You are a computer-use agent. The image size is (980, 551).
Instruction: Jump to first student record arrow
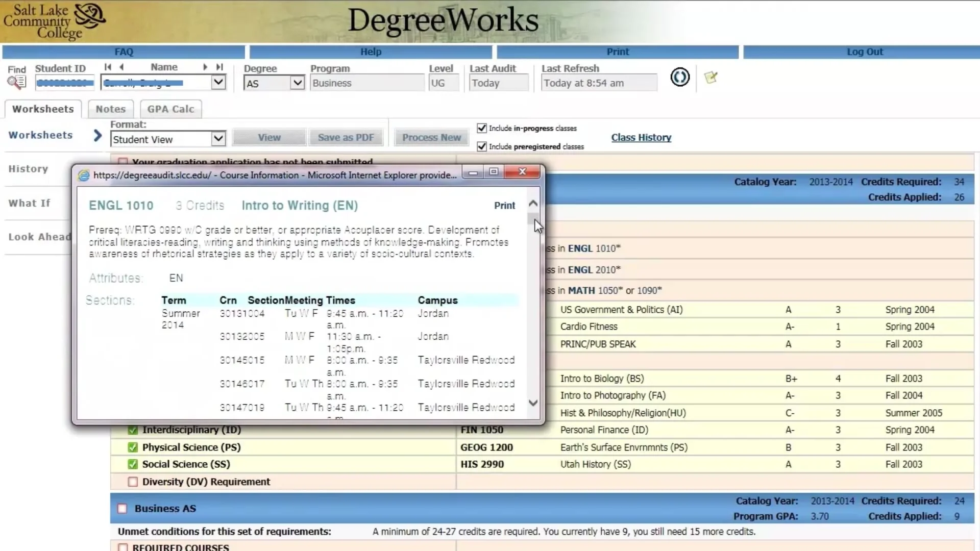tap(108, 67)
